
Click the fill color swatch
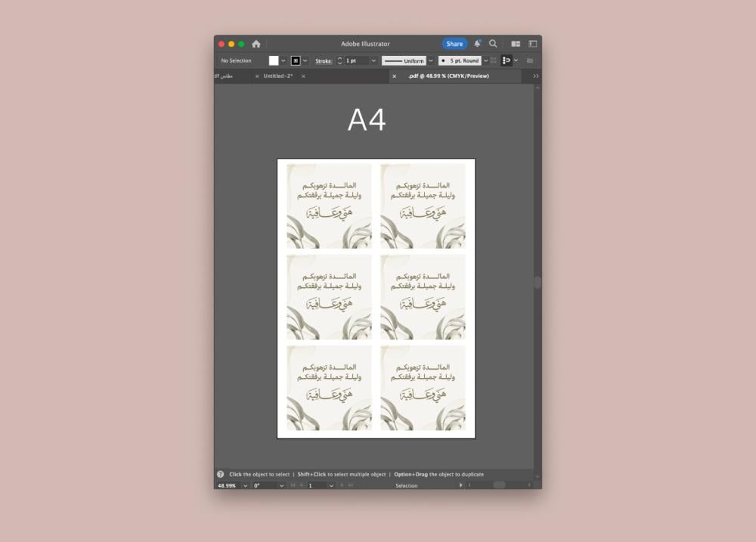[274, 60]
